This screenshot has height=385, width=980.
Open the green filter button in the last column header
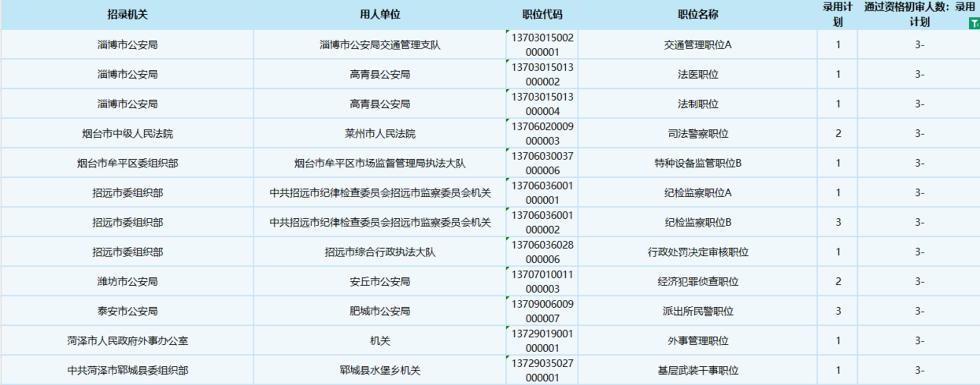pyautogui.click(x=974, y=24)
